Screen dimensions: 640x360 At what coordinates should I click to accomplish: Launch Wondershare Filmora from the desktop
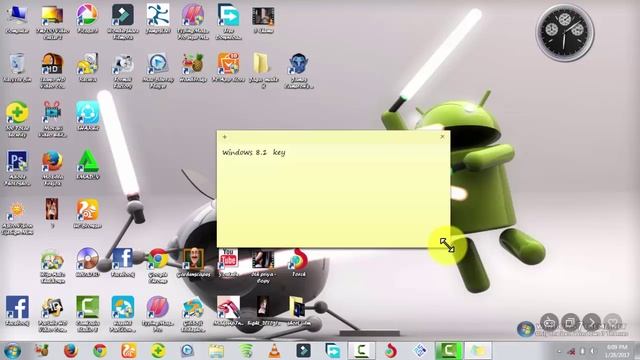click(x=122, y=21)
